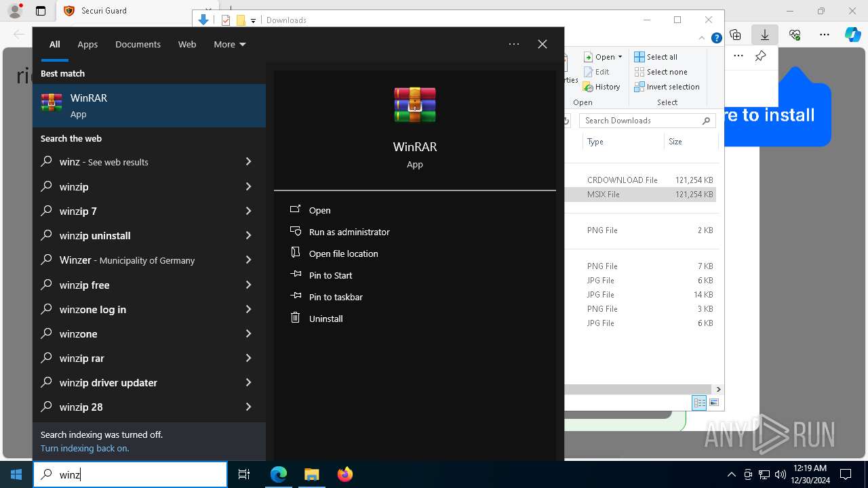Open Edge Settings and more ellipsis
Viewport: 868px width, 488px height.
coord(824,35)
